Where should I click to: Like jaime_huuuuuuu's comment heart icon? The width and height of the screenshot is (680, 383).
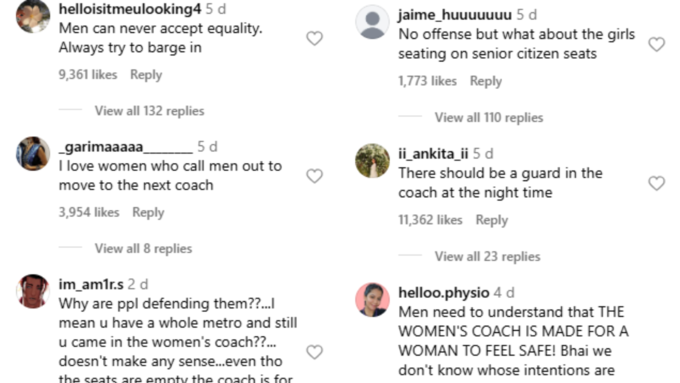coord(657,44)
